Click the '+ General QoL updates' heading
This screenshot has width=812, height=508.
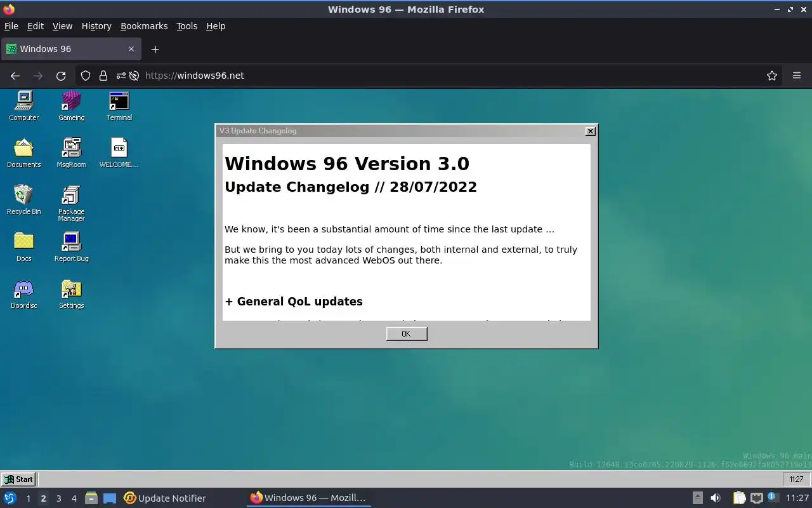[x=294, y=302]
